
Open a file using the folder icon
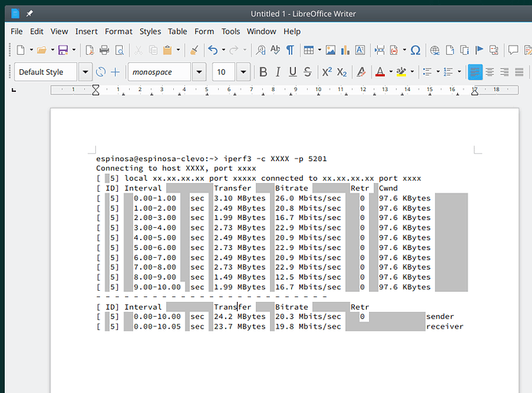[42, 50]
